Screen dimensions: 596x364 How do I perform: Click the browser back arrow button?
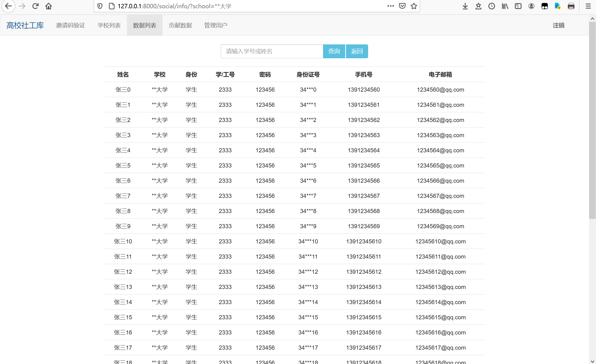click(8, 6)
